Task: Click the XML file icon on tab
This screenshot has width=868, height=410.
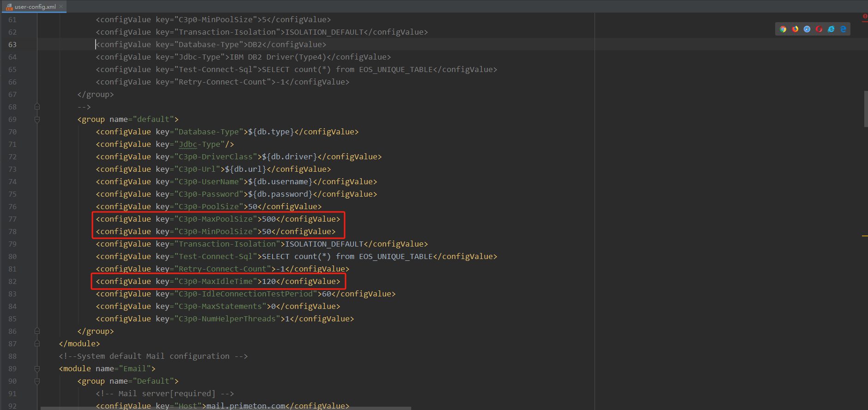Action: coord(9,7)
